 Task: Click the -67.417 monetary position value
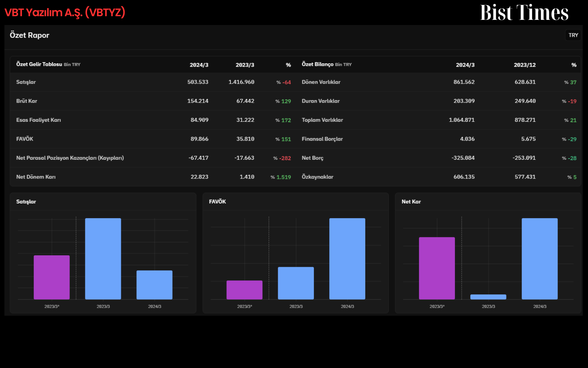click(198, 158)
